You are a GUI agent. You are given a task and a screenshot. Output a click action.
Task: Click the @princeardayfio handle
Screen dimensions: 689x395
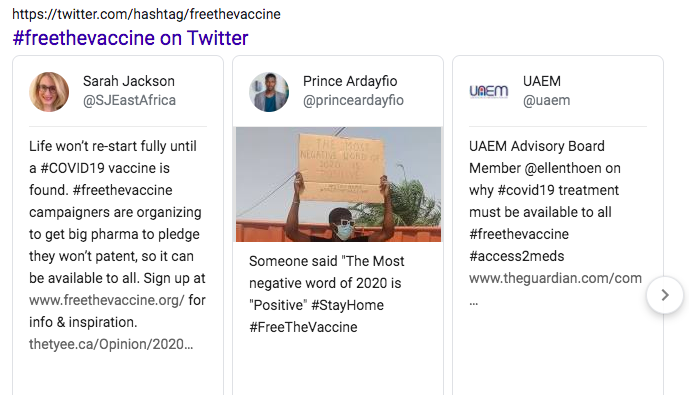[353, 100]
